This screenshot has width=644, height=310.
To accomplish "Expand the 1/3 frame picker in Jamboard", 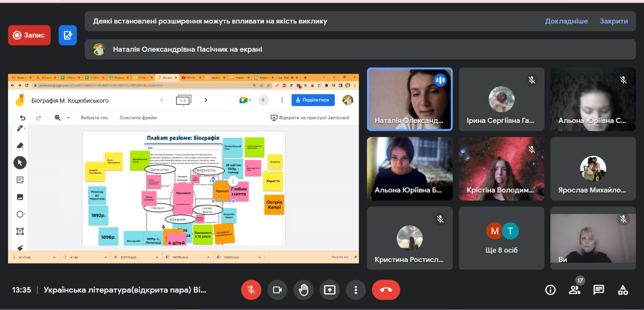I will click(x=183, y=100).
